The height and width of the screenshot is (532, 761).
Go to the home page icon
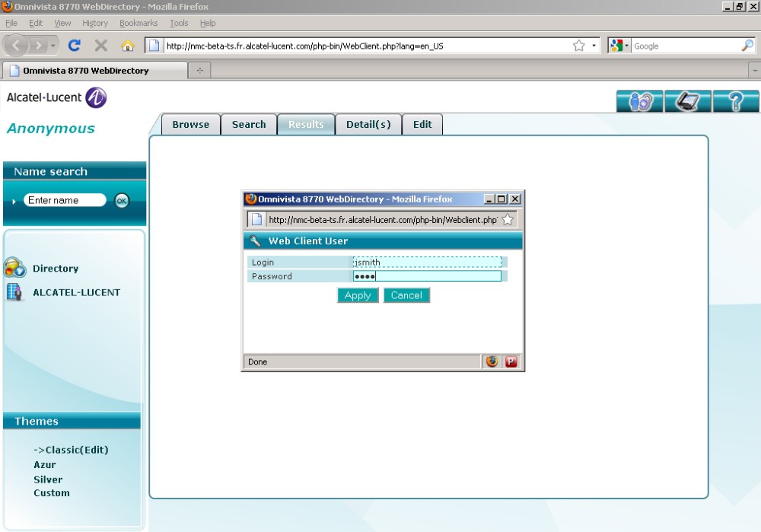(128, 46)
